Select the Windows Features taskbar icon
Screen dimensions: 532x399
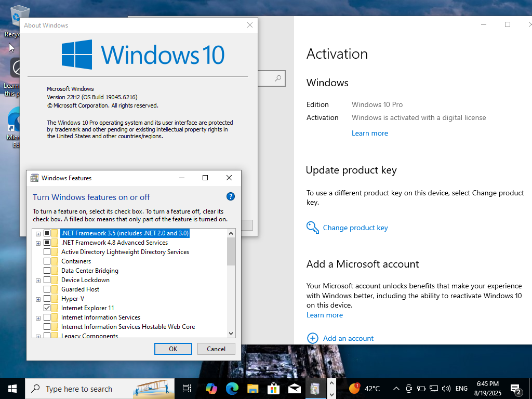pos(315,389)
